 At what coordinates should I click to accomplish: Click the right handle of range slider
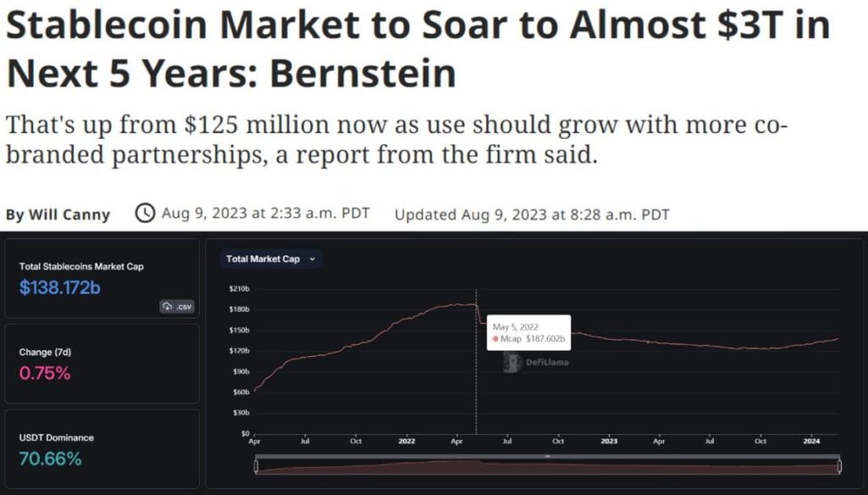pos(839,465)
